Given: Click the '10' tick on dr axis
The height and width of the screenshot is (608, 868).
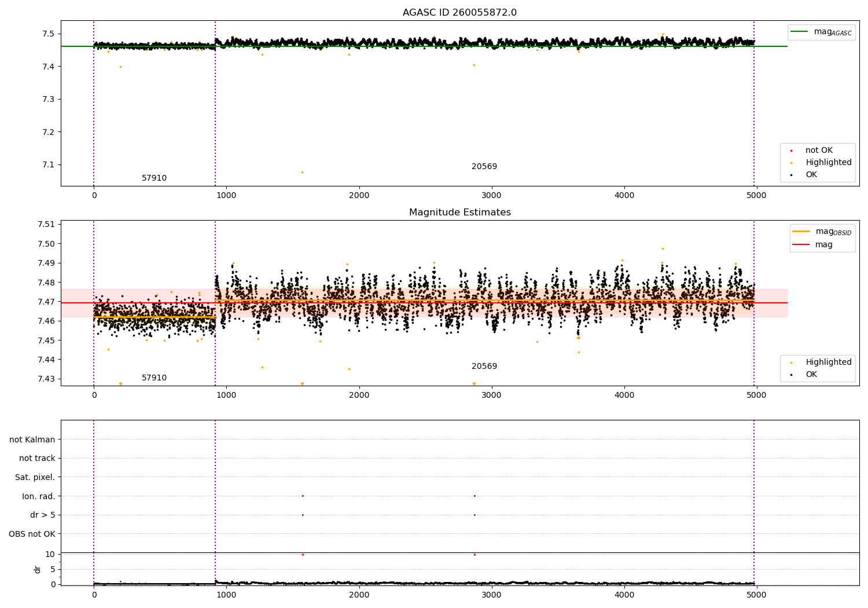Looking at the screenshot, I should click(50, 554).
